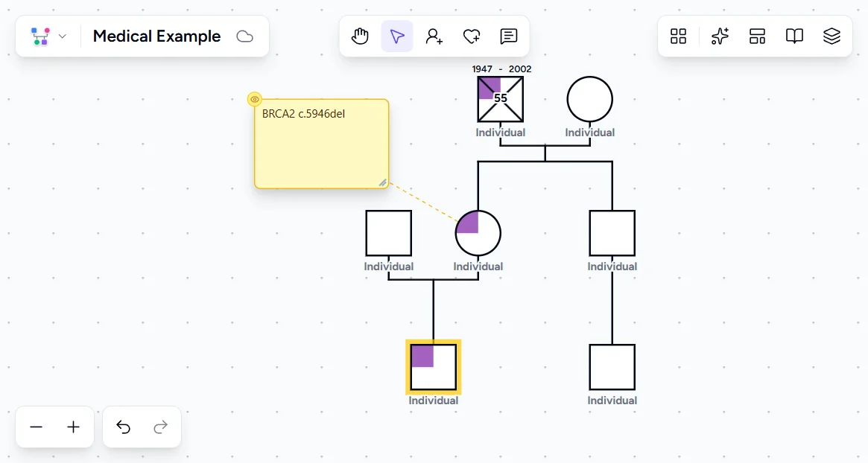Select the top-row female circle individual

tap(589, 99)
